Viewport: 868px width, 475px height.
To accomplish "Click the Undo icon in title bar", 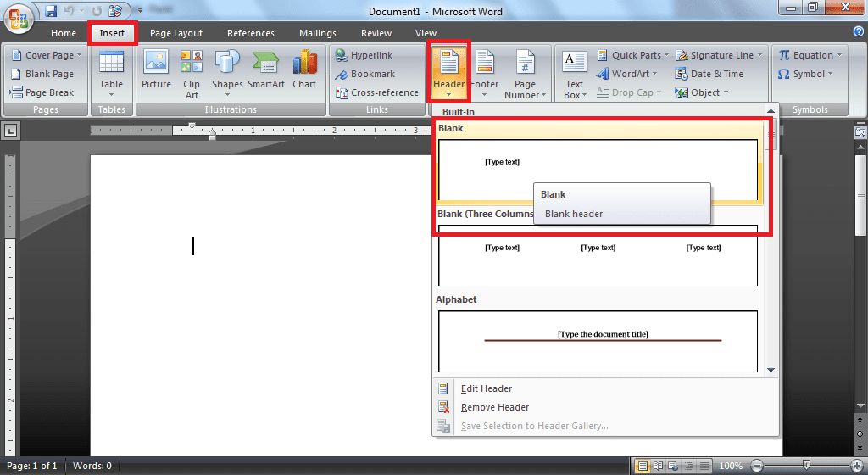I will pyautogui.click(x=70, y=10).
